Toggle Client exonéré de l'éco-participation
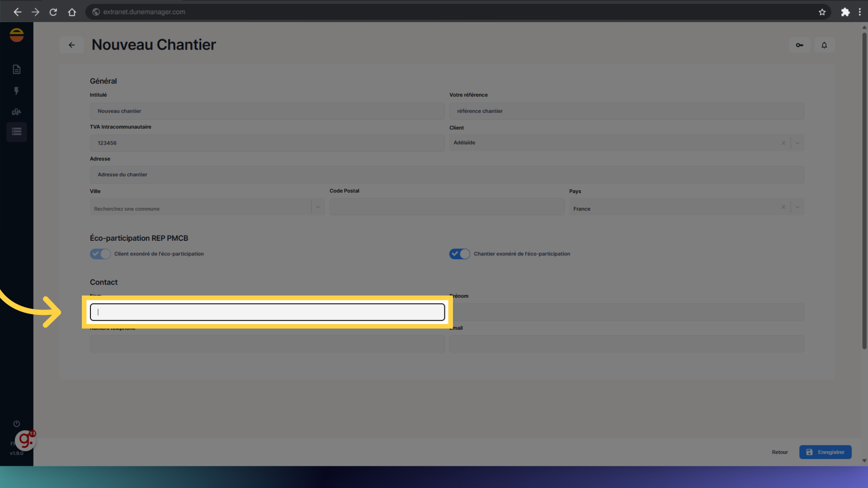This screenshot has width=868, height=488. tap(100, 254)
